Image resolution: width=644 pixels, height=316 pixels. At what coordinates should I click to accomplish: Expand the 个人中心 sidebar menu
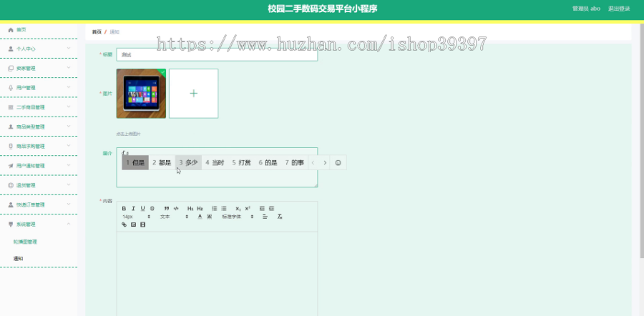[39, 49]
